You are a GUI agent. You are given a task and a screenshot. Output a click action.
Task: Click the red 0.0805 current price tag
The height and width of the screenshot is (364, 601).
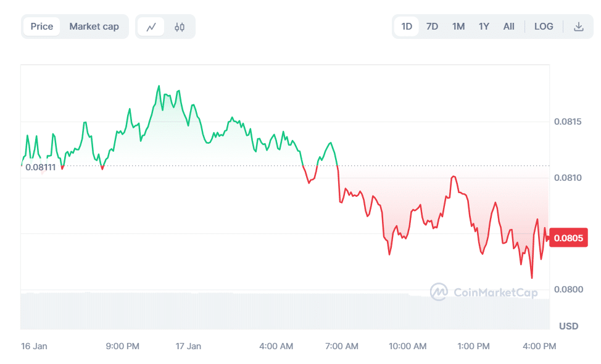coord(568,238)
